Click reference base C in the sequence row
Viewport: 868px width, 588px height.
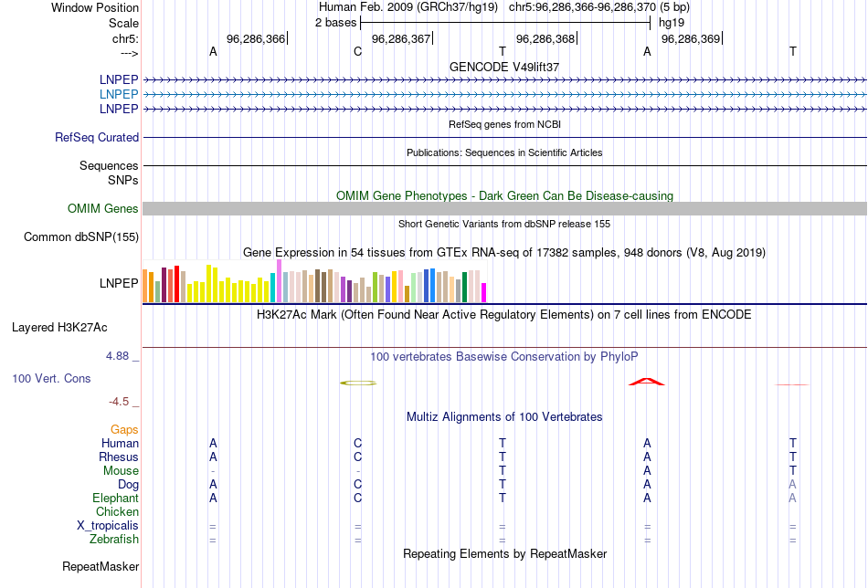point(357,51)
